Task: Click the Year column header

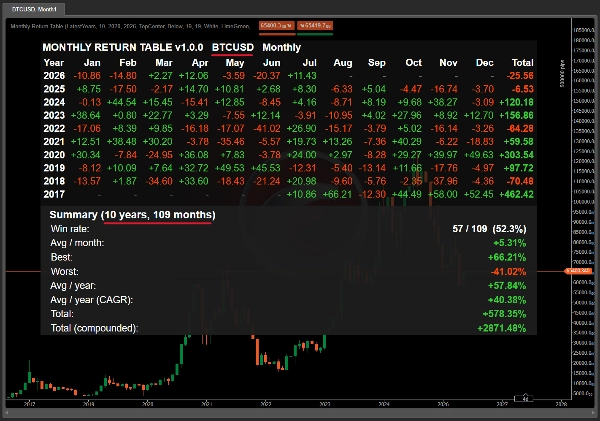Action: (x=54, y=63)
